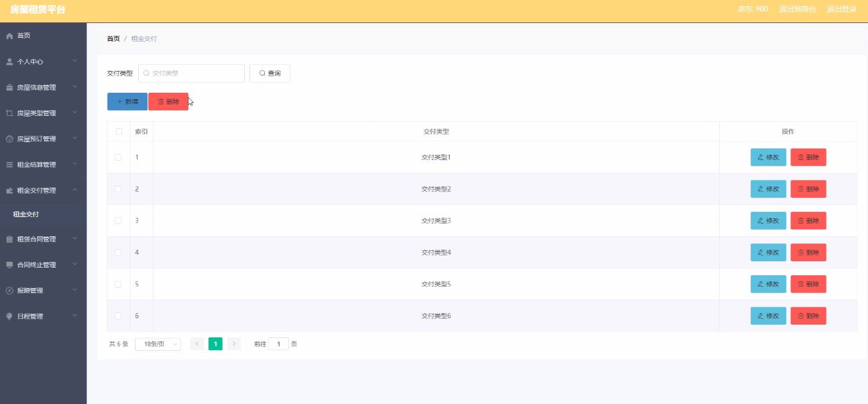
Task: Check the box for row 交付类型5
Action: pos(118,284)
